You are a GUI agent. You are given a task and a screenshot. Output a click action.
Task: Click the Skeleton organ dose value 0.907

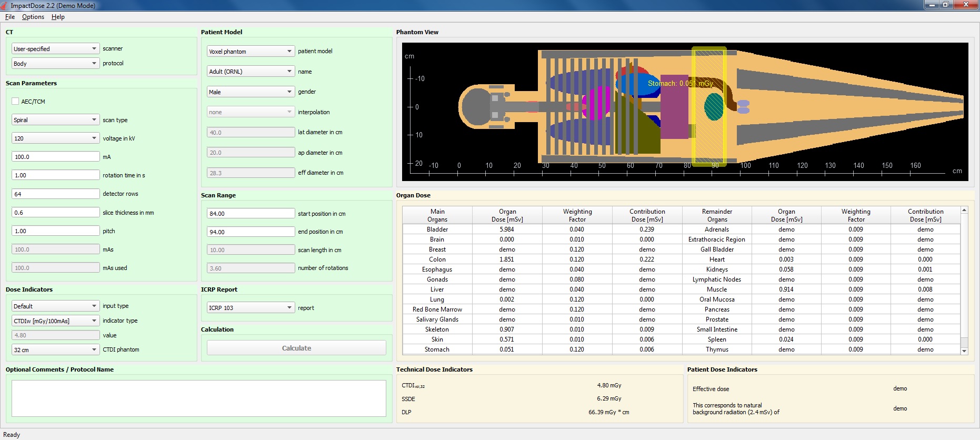click(x=507, y=329)
